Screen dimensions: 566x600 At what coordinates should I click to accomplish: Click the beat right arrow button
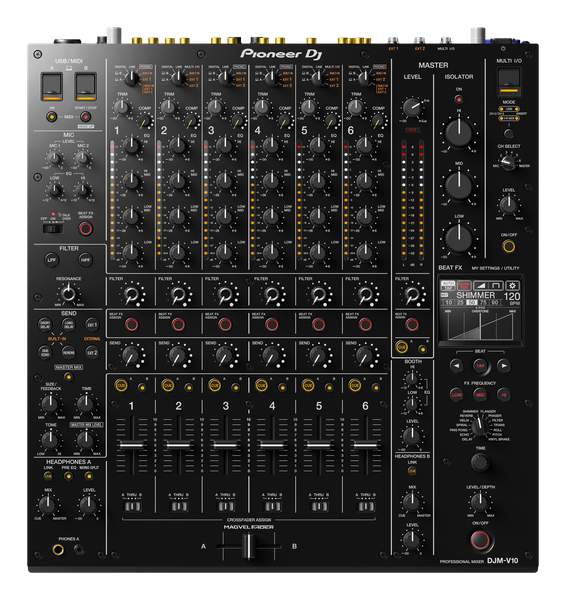(504, 365)
